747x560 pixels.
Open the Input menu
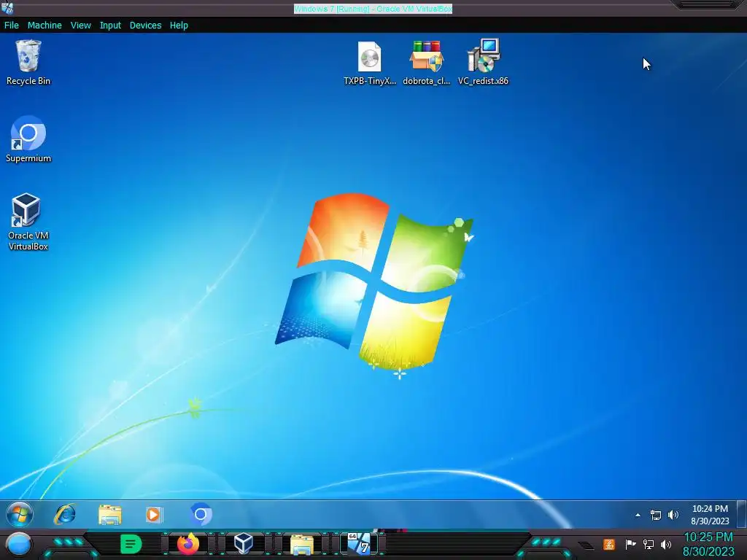(110, 26)
